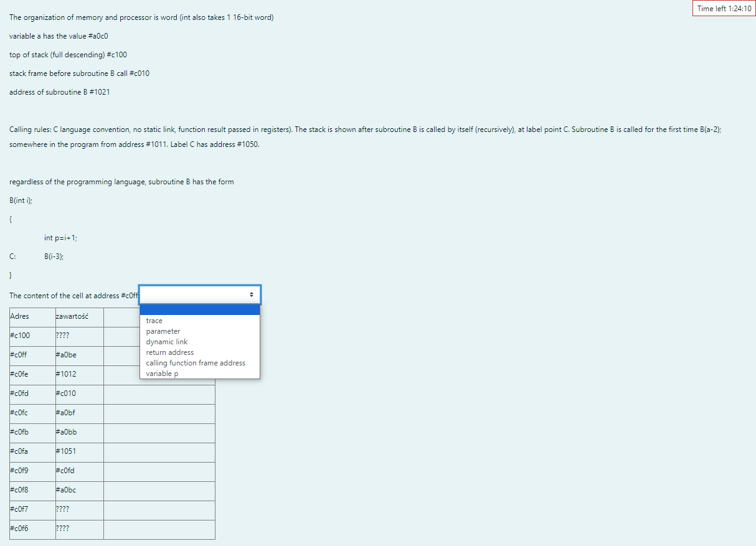Viewport: 756px width, 546px height.
Task: Click 'regardless of the programming language' sentence
Action: click(121, 182)
